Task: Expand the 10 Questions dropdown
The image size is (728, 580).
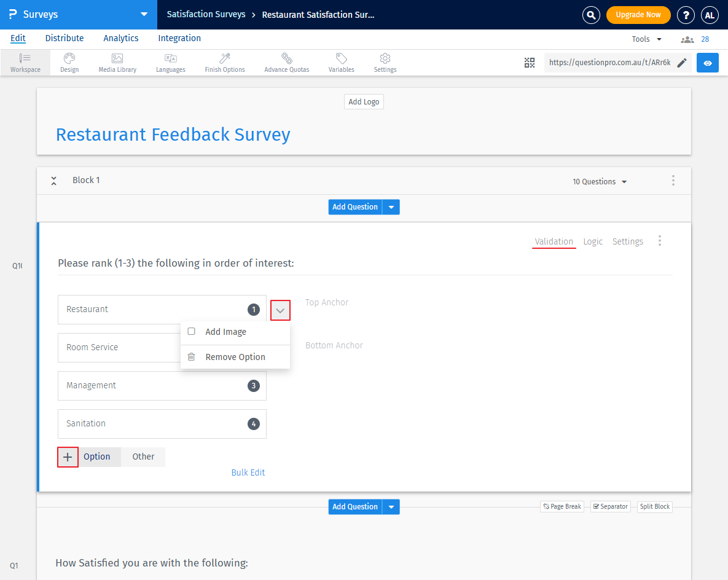Action: (600, 181)
